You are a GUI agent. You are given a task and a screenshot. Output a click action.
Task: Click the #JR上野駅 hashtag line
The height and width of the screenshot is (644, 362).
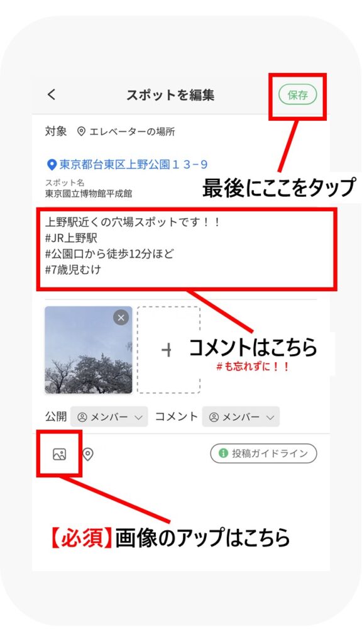click(71, 238)
